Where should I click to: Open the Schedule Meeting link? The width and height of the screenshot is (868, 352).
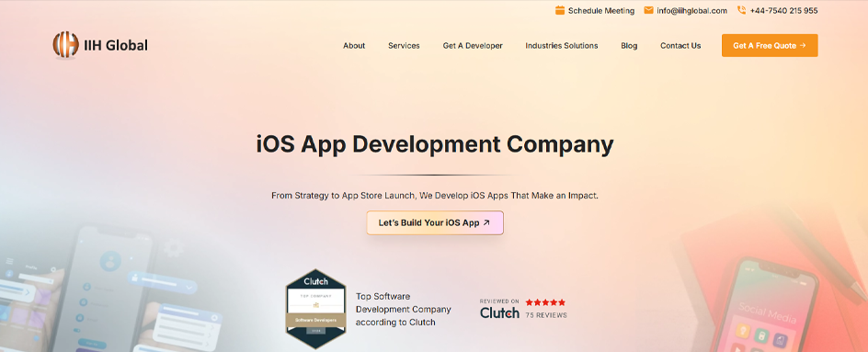(601, 10)
